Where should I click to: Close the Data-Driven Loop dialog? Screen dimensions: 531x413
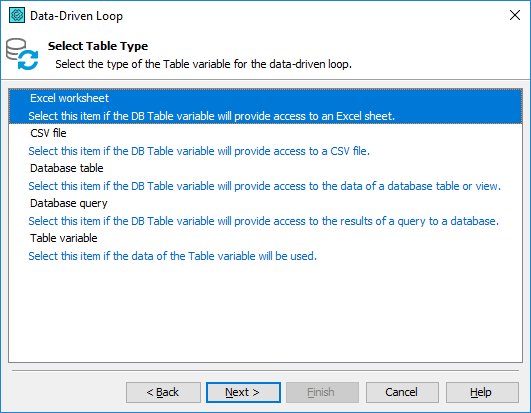pos(515,15)
